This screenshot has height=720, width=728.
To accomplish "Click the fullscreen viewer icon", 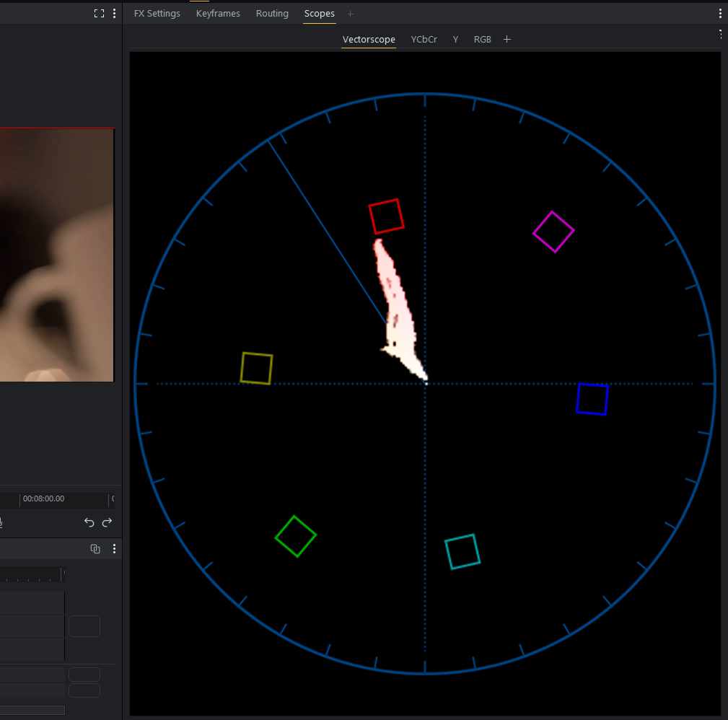I will point(99,14).
